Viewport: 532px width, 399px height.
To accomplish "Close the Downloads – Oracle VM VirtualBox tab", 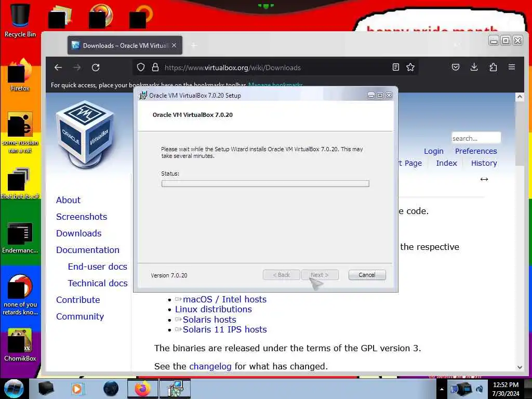I will click(x=174, y=45).
